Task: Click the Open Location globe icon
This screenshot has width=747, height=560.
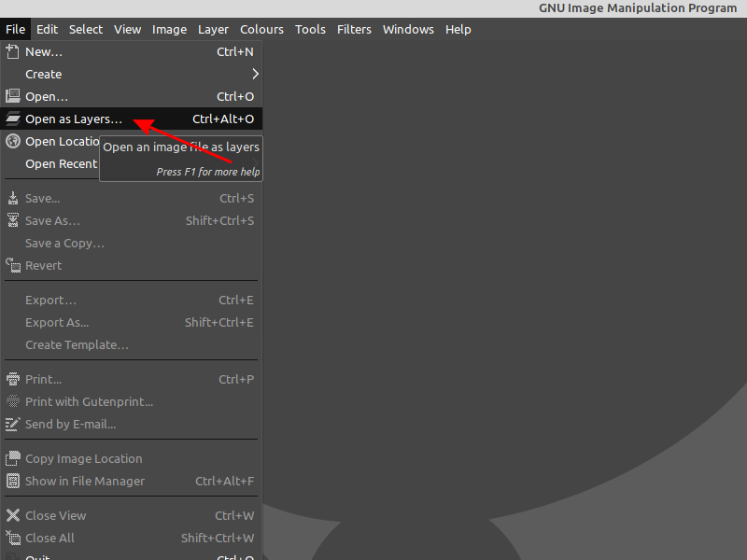Action: (13, 142)
